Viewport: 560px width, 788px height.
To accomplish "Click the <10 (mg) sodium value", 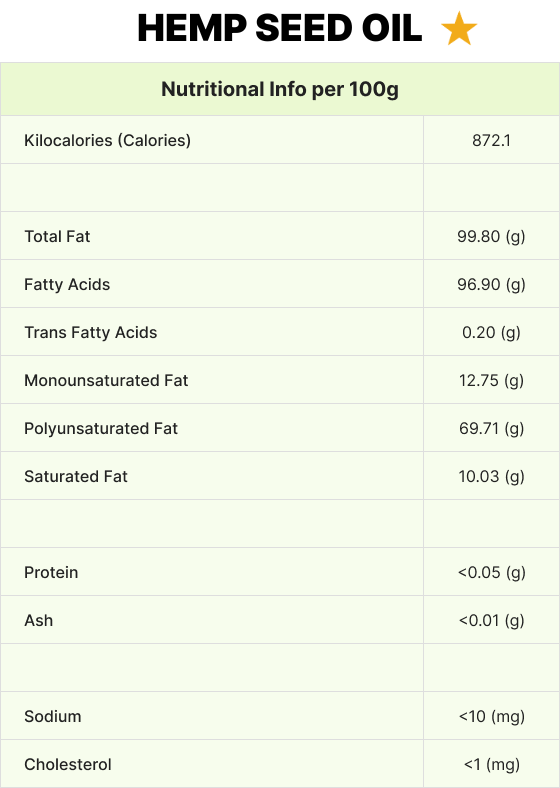I will point(491,717).
